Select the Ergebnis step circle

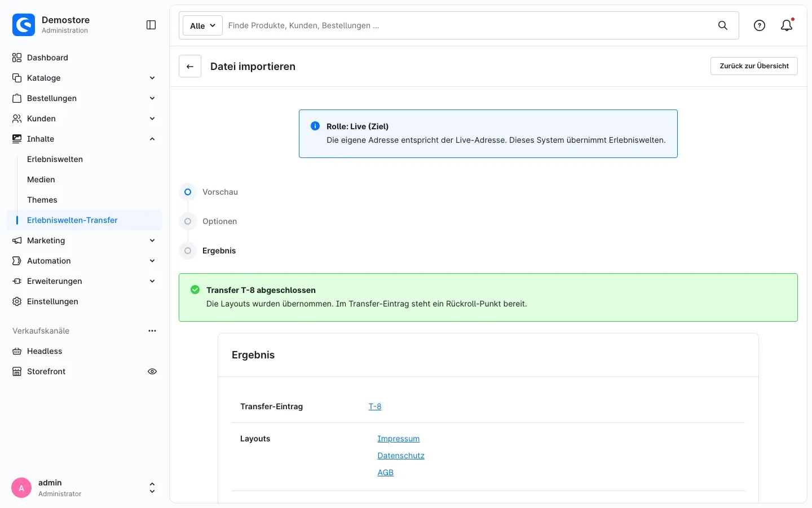click(188, 251)
